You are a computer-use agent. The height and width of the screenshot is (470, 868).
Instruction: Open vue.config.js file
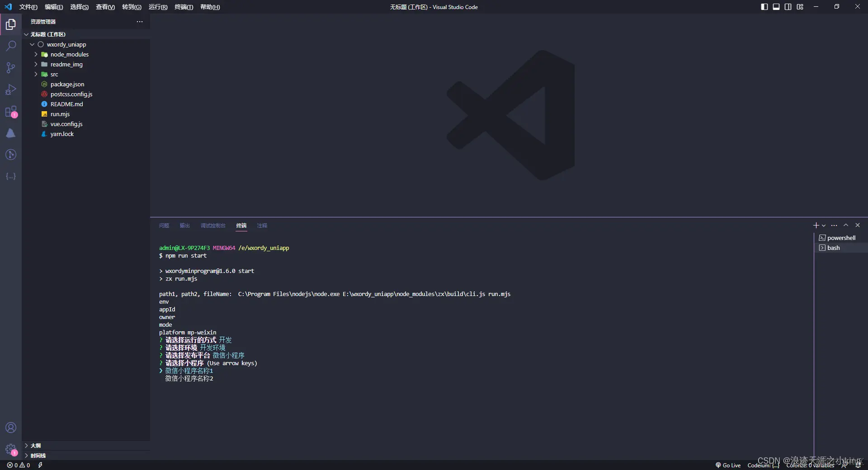(x=86, y=124)
